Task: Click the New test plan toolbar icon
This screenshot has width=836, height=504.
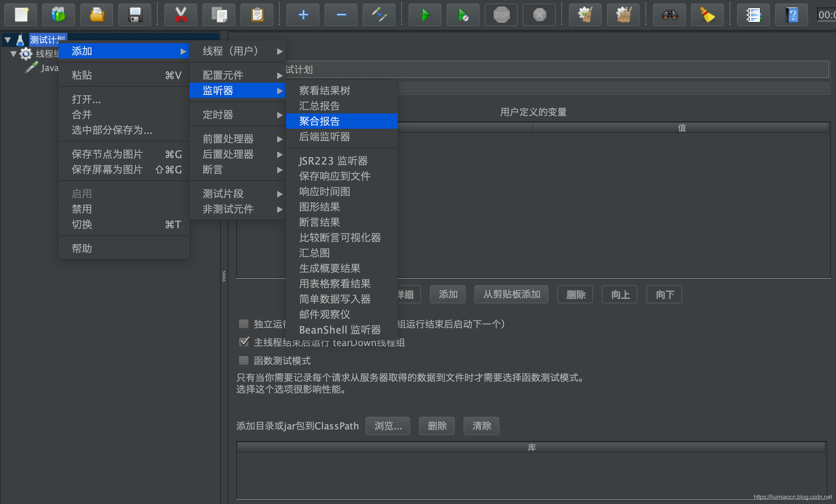Action: click(21, 15)
